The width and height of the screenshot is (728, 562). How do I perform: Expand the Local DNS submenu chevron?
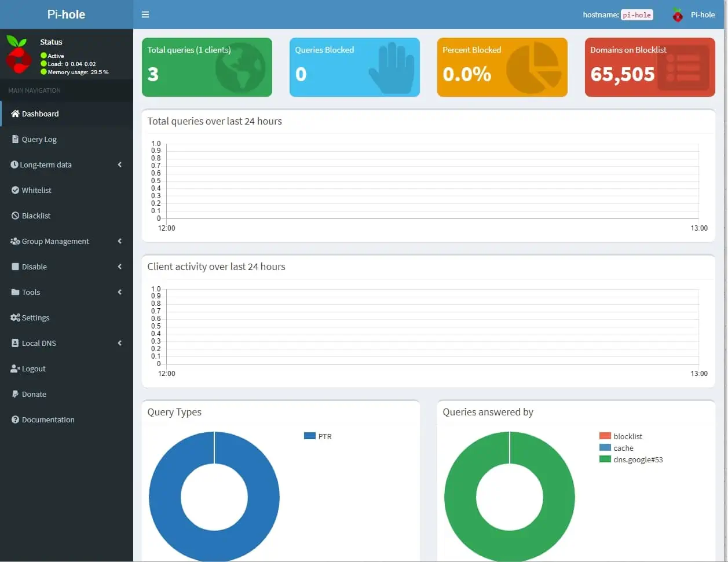point(120,343)
